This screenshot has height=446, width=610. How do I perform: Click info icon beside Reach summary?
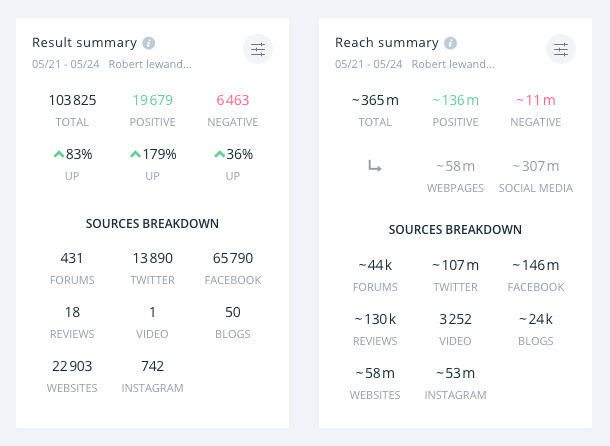click(x=451, y=43)
